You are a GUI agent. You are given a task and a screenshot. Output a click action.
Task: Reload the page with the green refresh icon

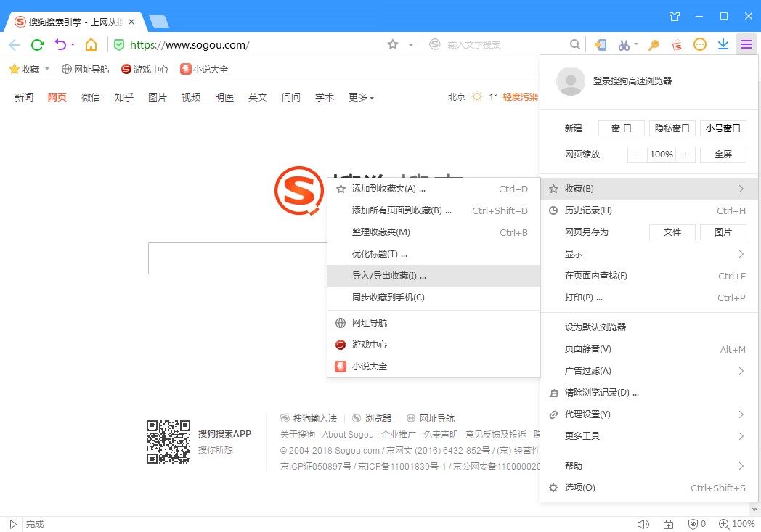click(37, 45)
